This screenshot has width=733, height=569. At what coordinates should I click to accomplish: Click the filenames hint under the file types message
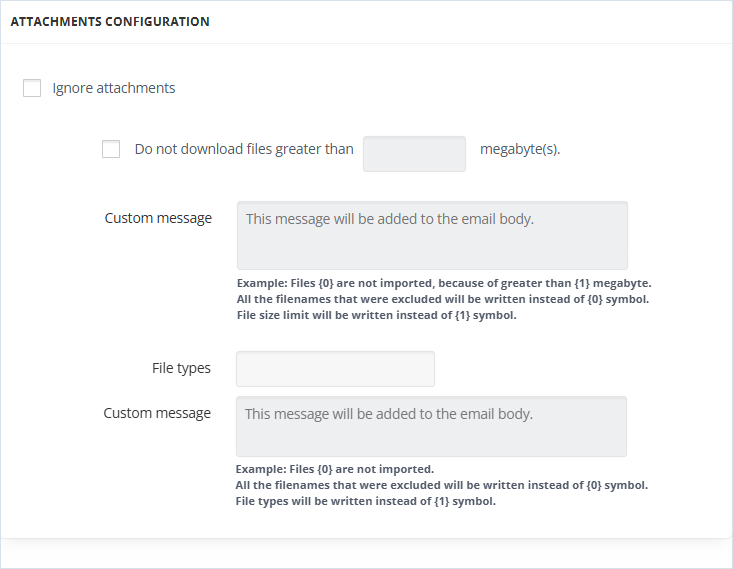click(442, 485)
